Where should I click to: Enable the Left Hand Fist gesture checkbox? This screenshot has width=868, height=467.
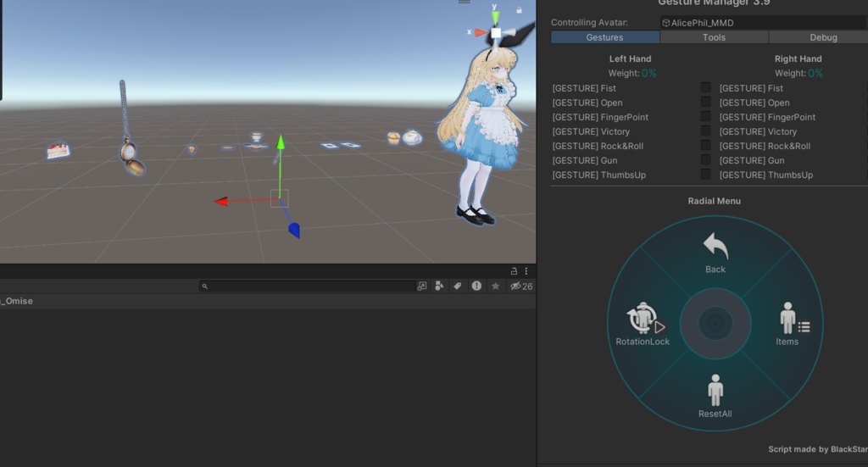(706, 87)
